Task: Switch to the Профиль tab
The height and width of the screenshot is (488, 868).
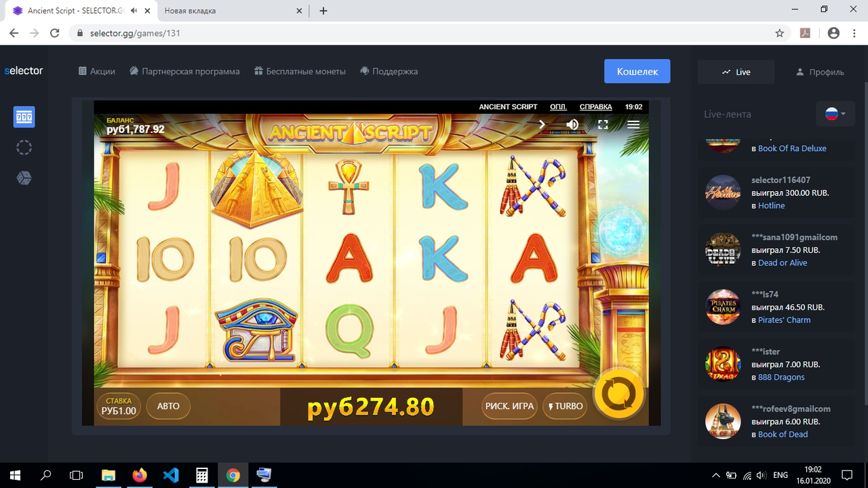Action: pyautogui.click(x=820, y=72)
